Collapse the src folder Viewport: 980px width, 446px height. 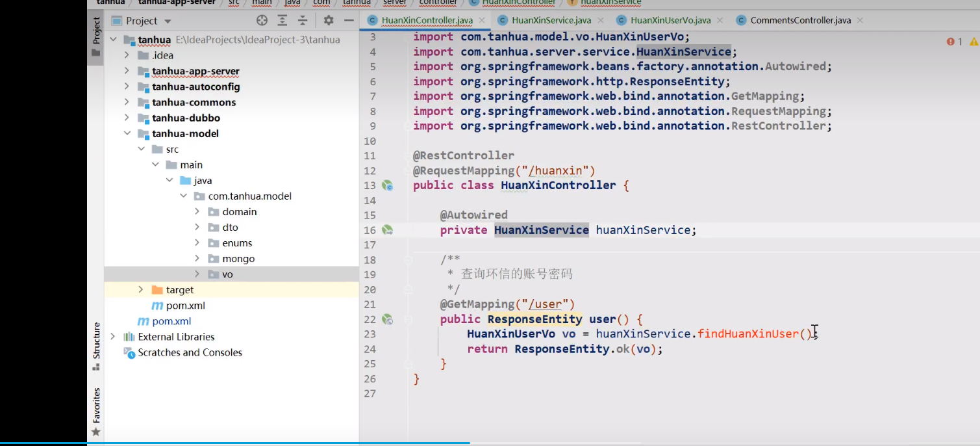[x=141, y=149]
